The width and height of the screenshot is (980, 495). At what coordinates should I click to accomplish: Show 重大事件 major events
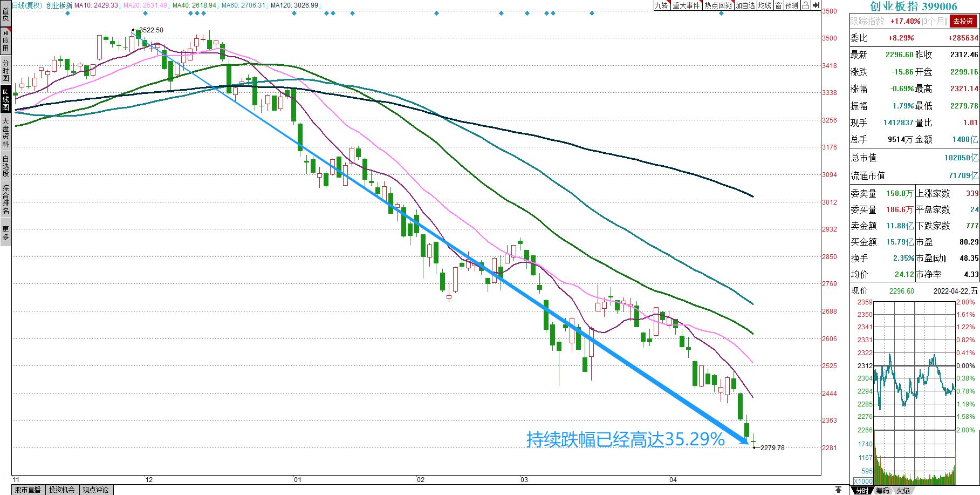point(686,5)
